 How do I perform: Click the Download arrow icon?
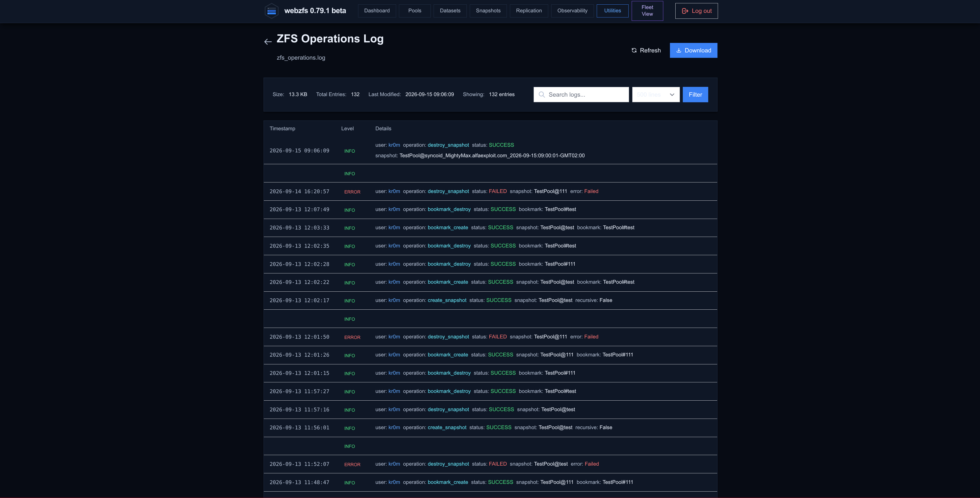[679, 50]
